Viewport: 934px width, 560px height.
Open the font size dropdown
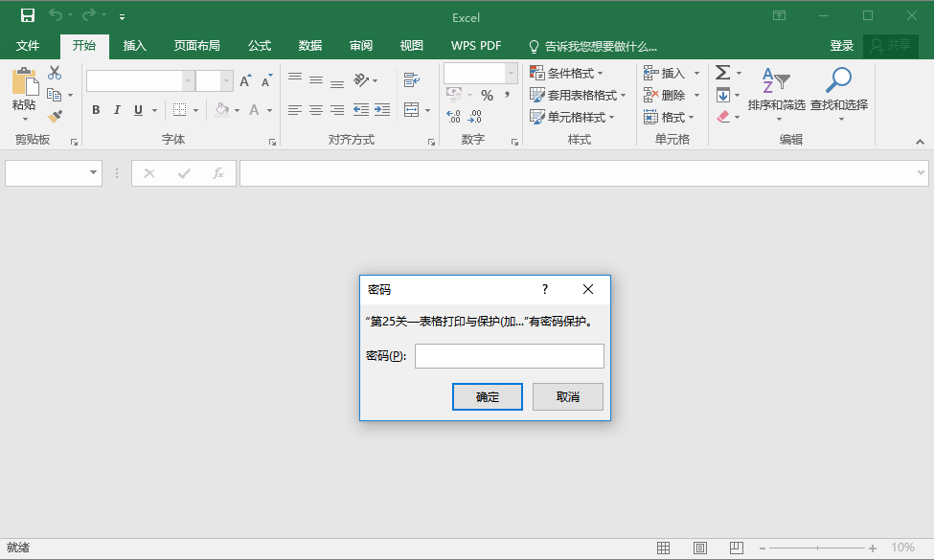click(226, 81)
